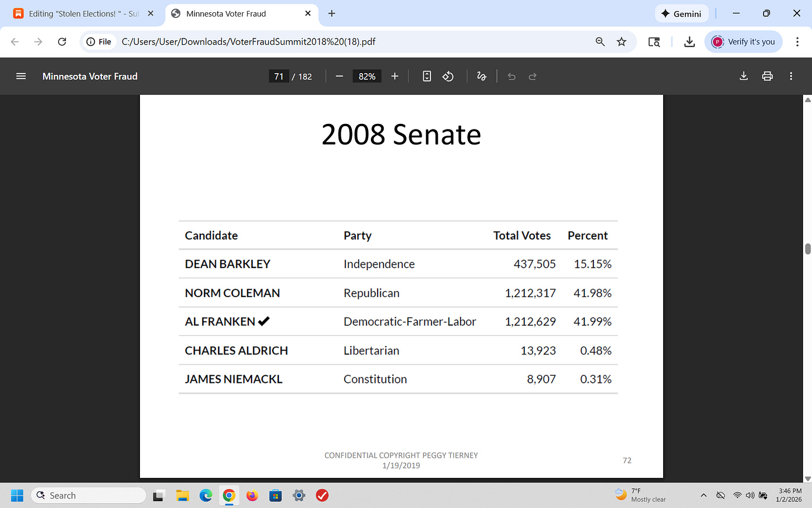
Task: Go forward in browser history
Action: pos(38,42)
